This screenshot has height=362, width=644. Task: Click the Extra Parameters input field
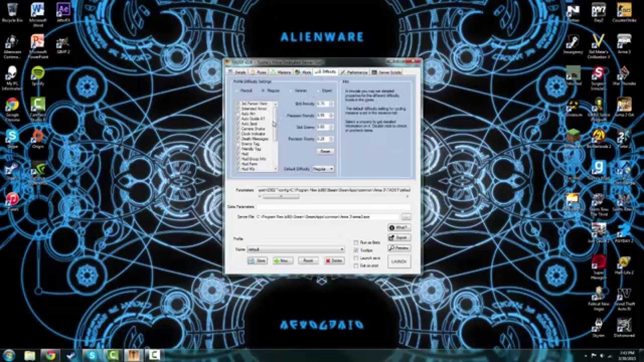point(334,207)
